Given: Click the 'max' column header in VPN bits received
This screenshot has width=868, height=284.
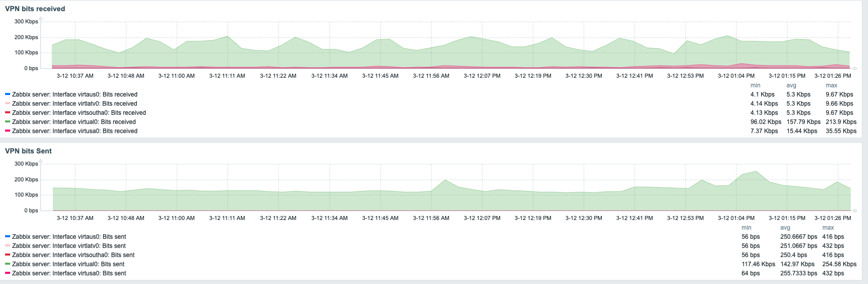Looking at the screenshot, I should 831,85.
